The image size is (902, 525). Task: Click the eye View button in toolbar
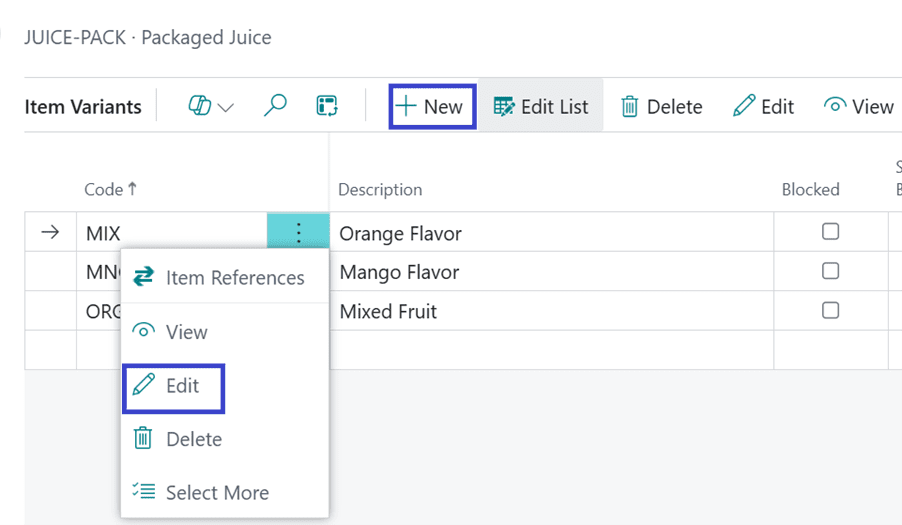pos(858,106)
